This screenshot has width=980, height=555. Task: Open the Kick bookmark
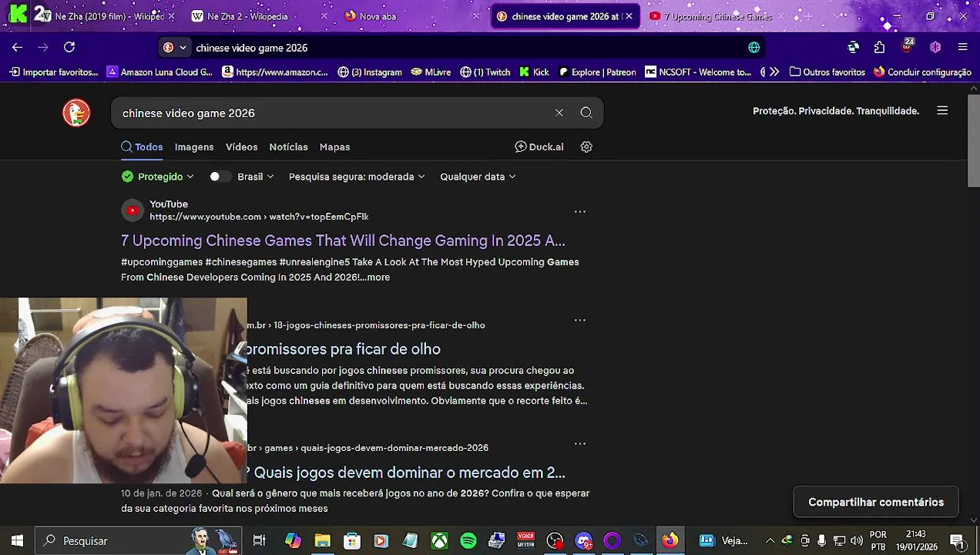point(534,72)
